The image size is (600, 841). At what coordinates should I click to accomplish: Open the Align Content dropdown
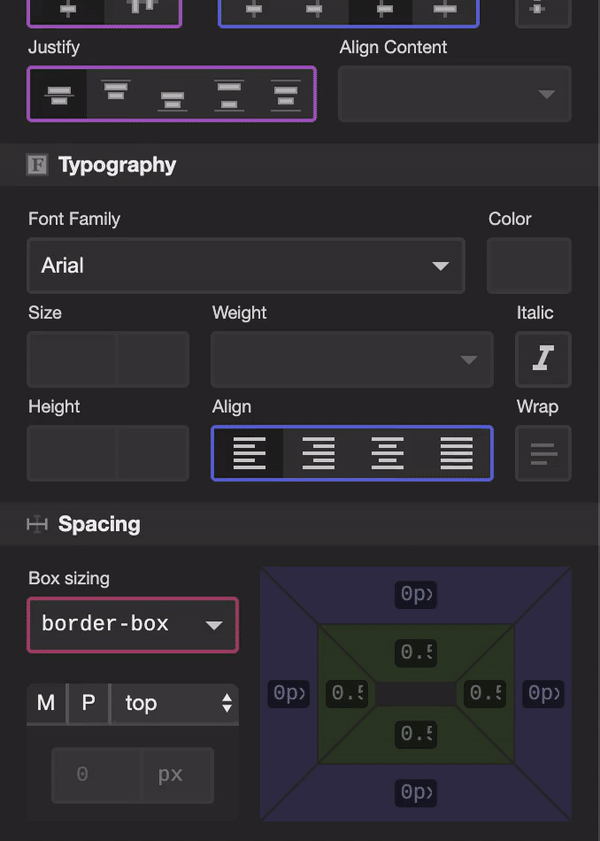(x=455, y=94)
